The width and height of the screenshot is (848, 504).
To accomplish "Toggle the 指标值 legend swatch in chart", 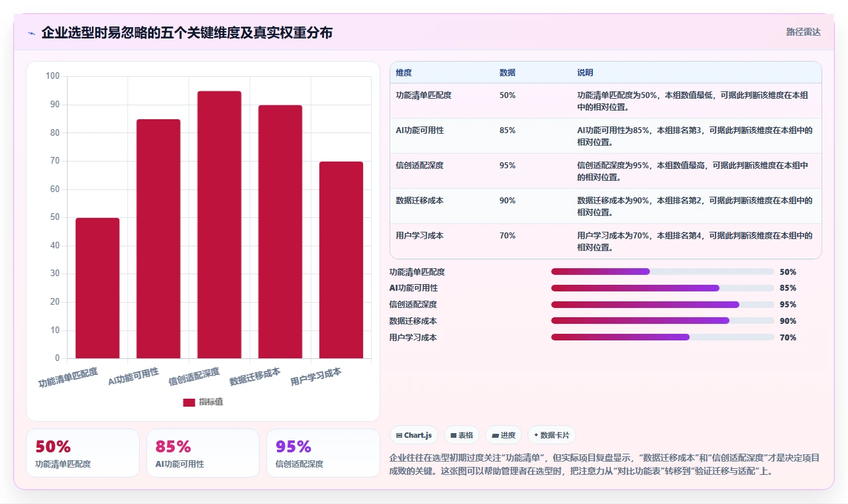I will [189, 402].
